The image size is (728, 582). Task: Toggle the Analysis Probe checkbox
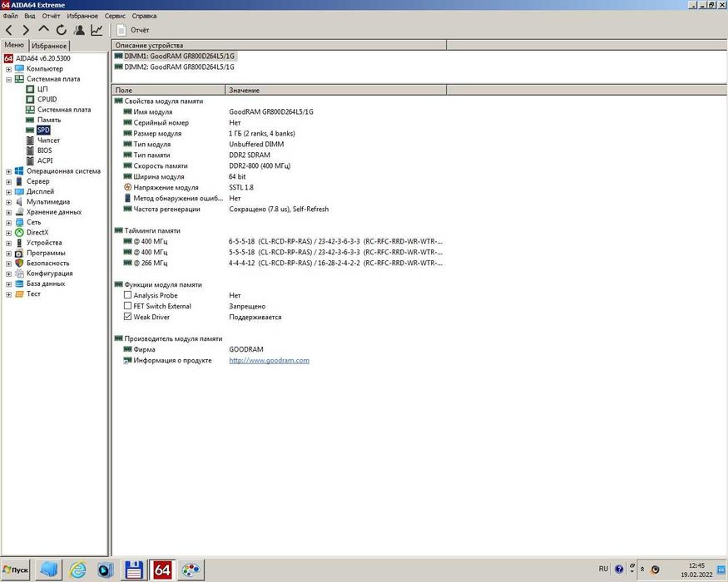coord(127,295)
